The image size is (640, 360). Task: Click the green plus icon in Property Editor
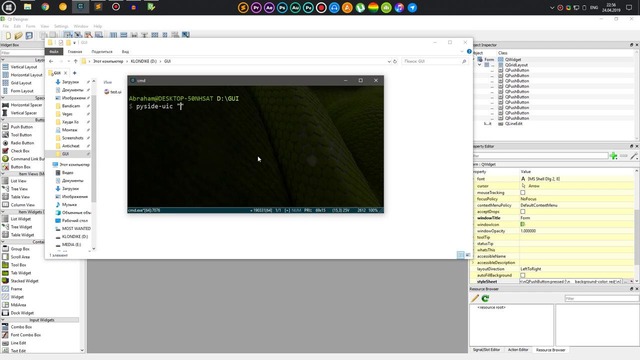coord(613,156)
